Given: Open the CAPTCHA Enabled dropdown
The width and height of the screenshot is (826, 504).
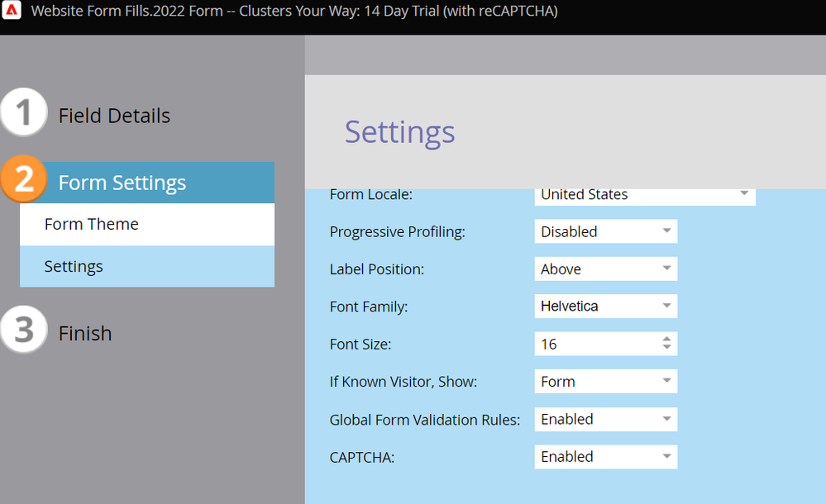Looking at the screenshot, I should coord(605,456).
